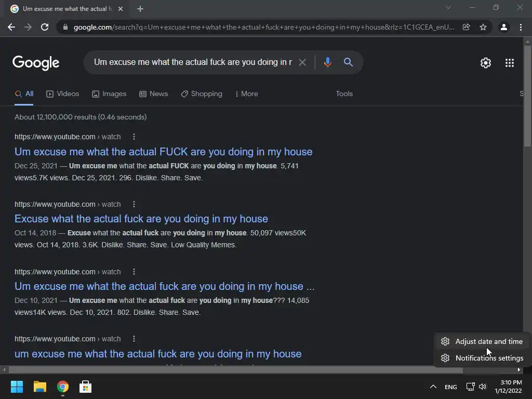Image resolution: width=532 pixels, height=399 pixels.
Task: Open options for the Dec 10, 2021 result
Action: click(x=134, y=272)
